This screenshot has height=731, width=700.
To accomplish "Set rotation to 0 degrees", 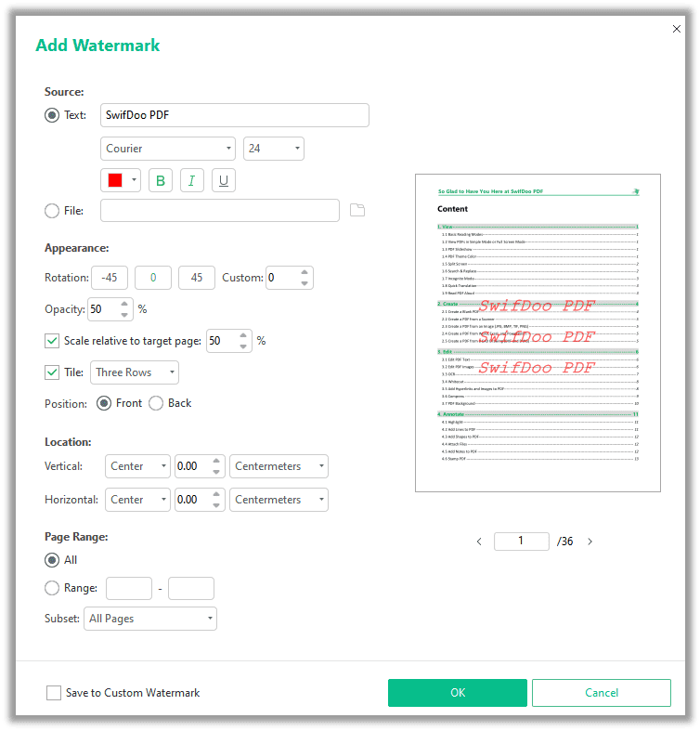I will [153, 278].
